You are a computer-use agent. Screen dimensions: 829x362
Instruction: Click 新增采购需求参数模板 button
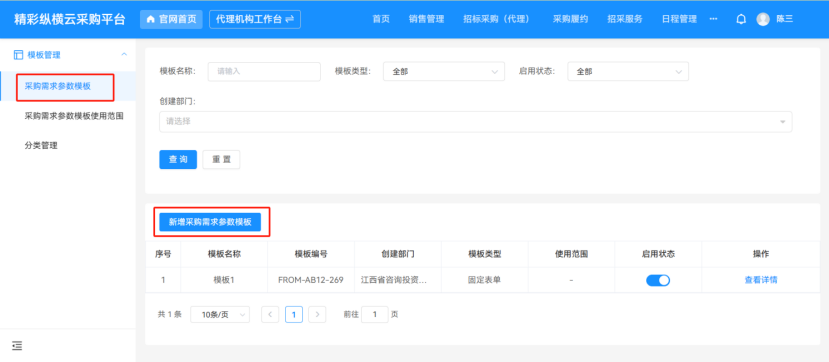[x=210, y=222]
